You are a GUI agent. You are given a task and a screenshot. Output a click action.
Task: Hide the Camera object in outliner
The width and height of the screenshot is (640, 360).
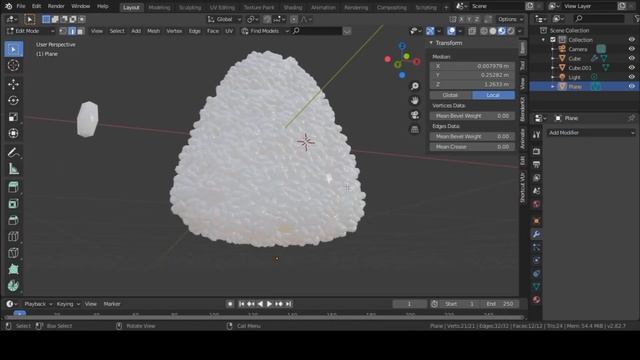(631, 49)
